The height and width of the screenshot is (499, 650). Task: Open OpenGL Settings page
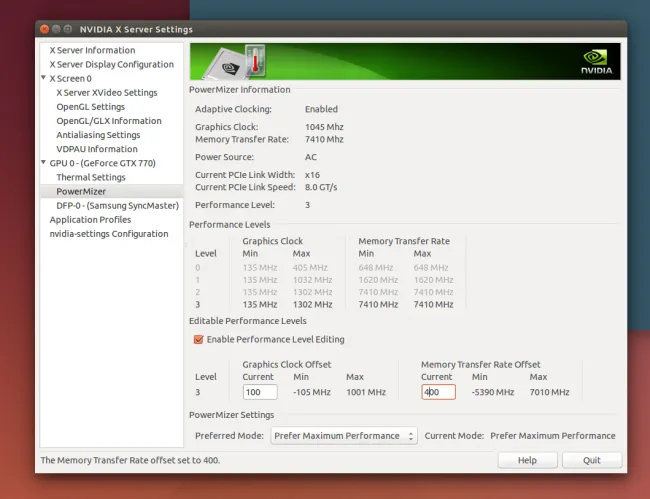(90, 107)
